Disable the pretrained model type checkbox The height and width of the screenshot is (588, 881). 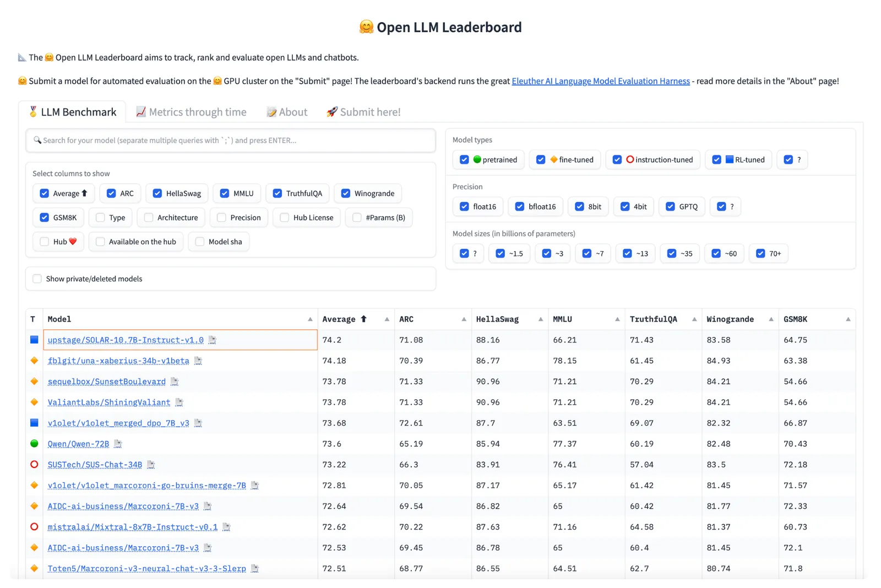coord(464,160)
